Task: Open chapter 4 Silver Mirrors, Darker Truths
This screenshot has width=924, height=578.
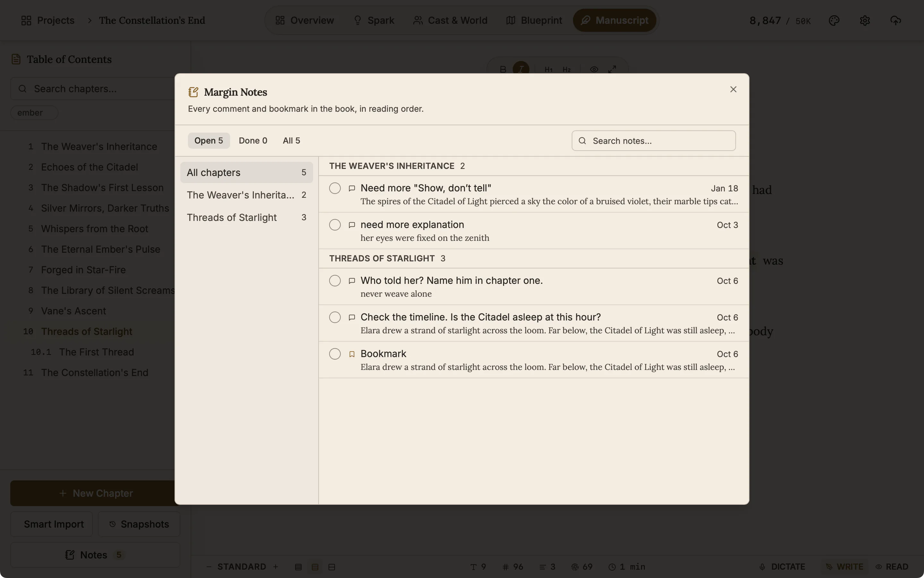Action: pyautogui.click(x=105, y=208)
